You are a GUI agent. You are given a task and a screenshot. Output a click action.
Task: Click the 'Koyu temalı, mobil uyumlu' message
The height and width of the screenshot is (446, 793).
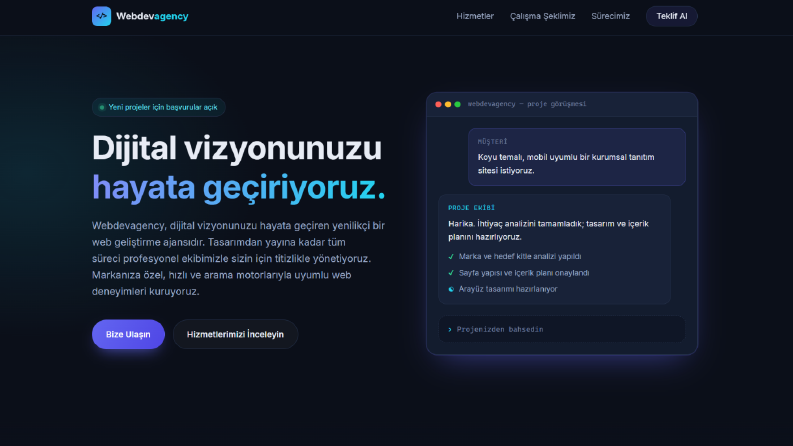coord(566,164)
